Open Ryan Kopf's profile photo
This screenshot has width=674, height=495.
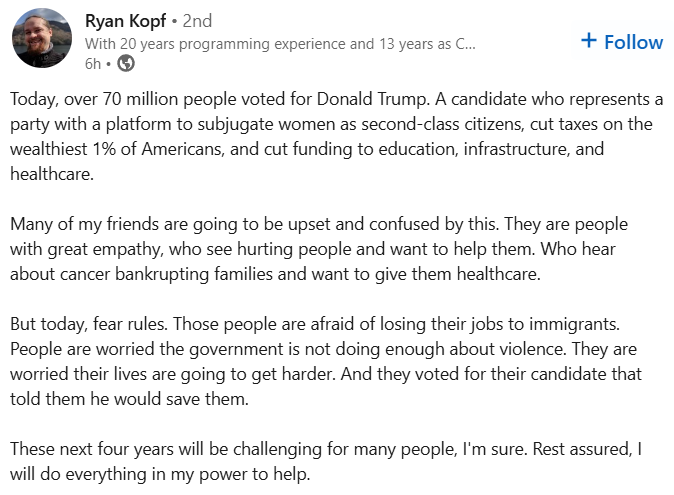click(42, 39)
